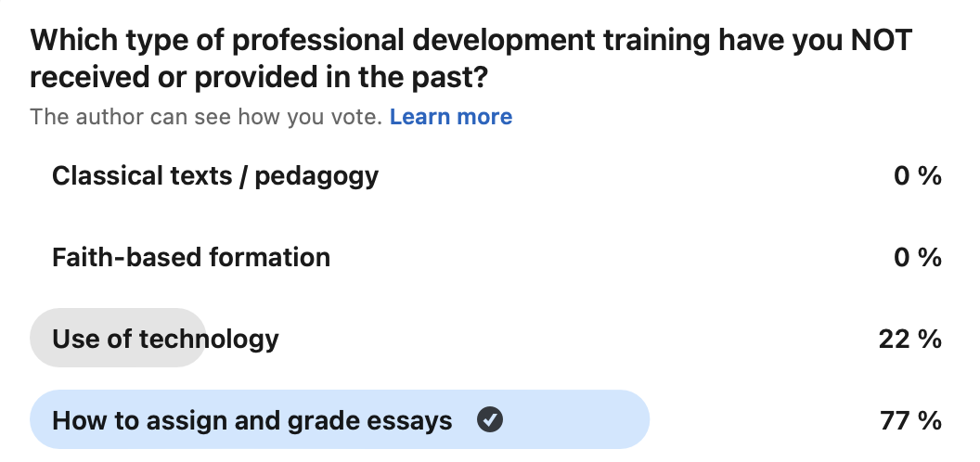Select the Classical texts / pedagogy option
This screenshot has height=462, width=980.
point(485,176)
